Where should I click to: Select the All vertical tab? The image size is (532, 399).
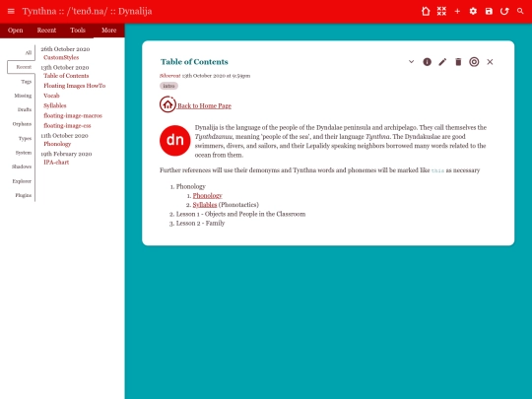29,52
